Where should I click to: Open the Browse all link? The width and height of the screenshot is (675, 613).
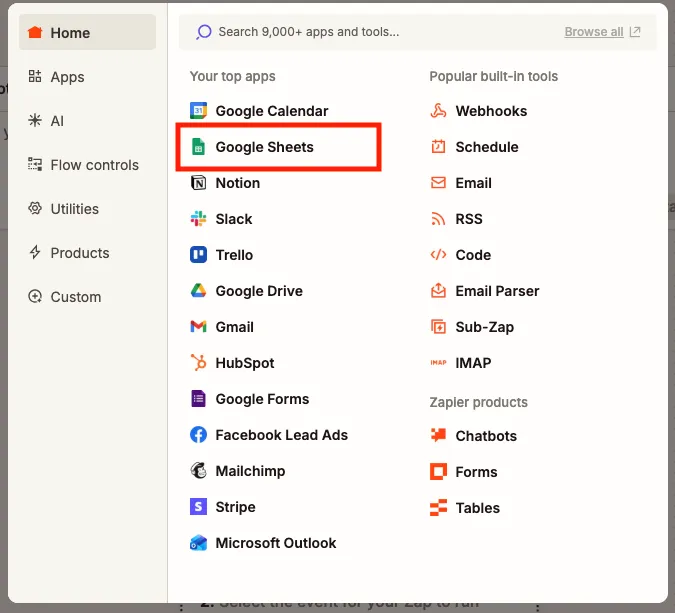[594, 32]
